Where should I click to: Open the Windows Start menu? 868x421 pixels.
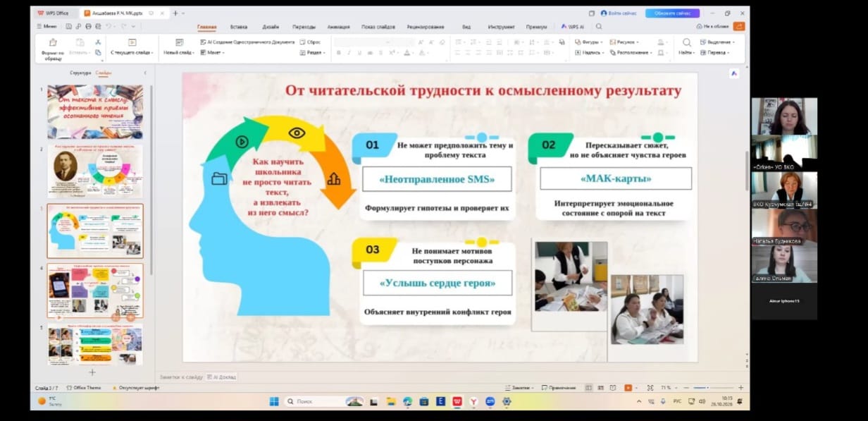click(273, 401)
